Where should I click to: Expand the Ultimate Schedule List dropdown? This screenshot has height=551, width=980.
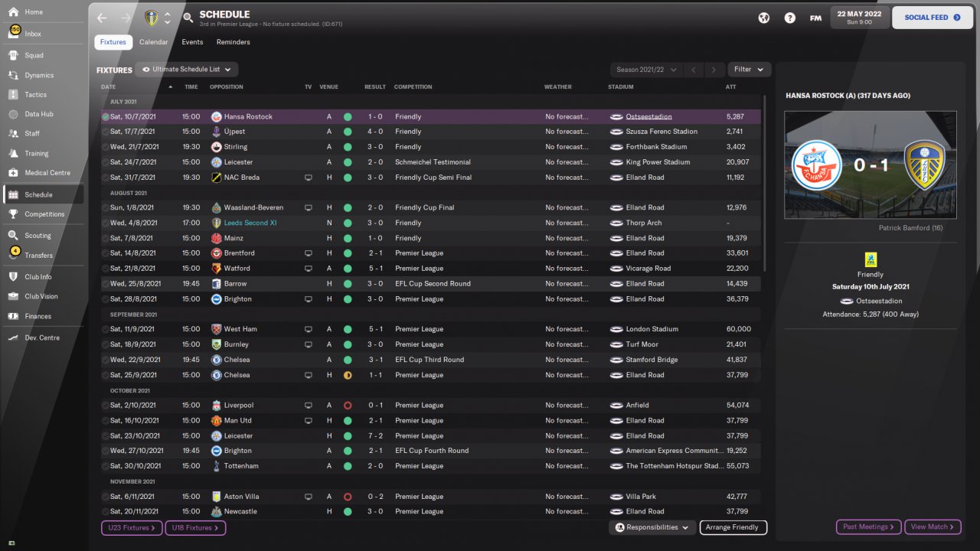[187, 70]
